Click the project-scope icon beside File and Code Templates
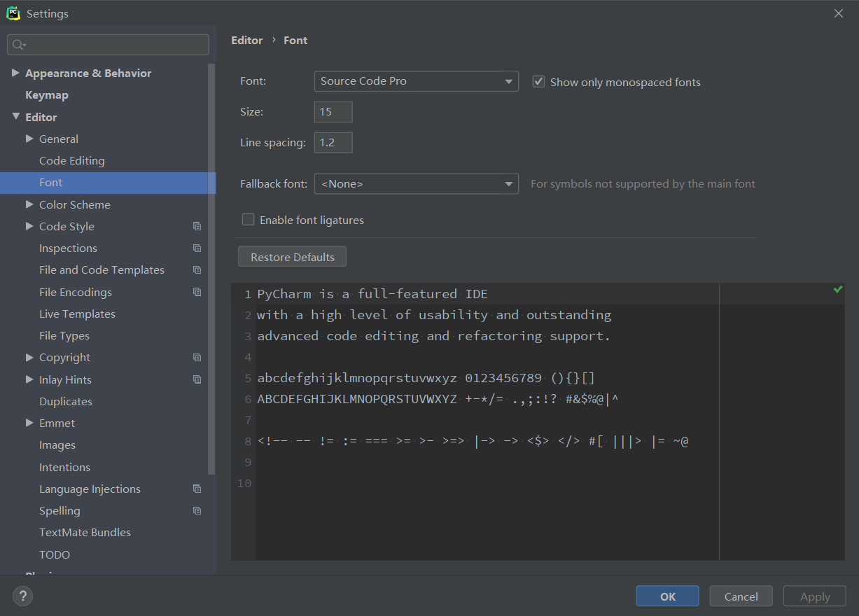The height and width of the screenshot is (616, 859). [x=197, y=269]
